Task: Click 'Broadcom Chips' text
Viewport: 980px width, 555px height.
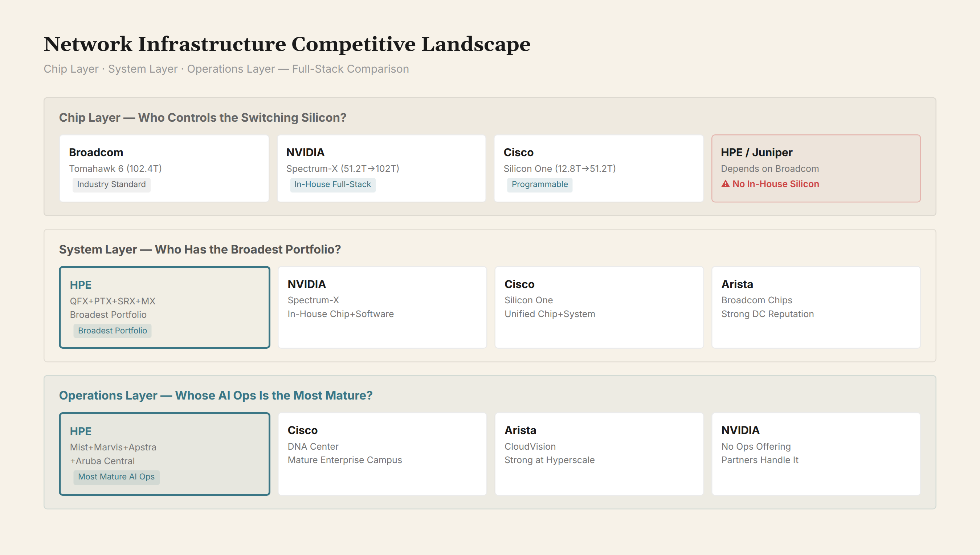Action: coord(757,300)
